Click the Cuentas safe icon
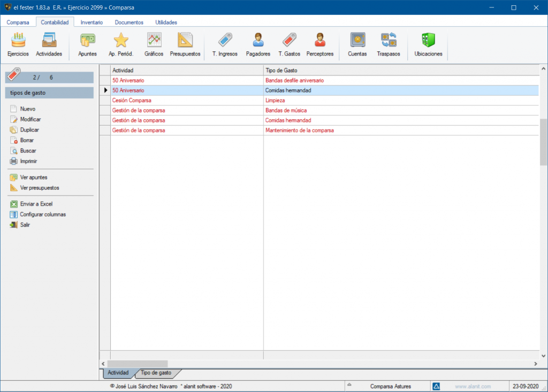Screen dimensions: 548x392 [x=357, y=41]
